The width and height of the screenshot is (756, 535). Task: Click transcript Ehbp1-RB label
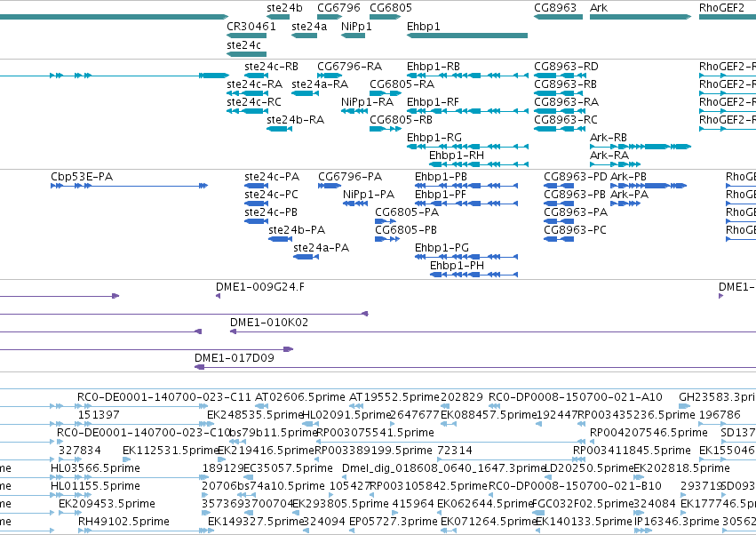434,66
